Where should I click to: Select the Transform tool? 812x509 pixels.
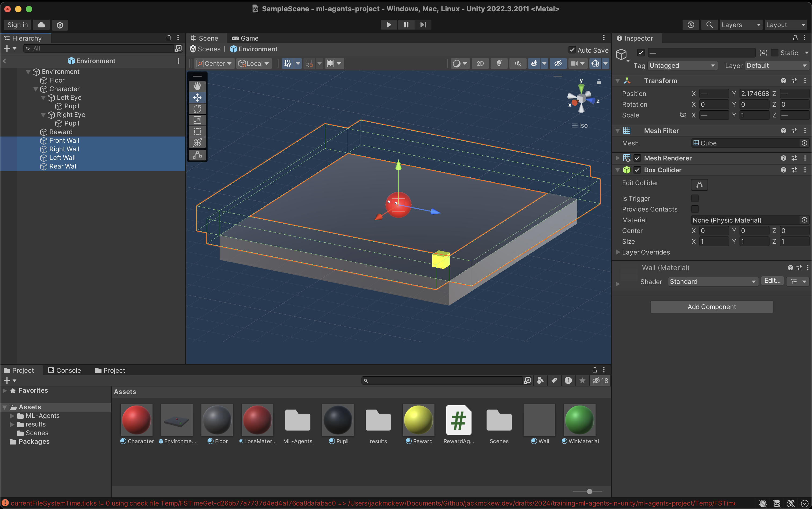click(197, 143)
